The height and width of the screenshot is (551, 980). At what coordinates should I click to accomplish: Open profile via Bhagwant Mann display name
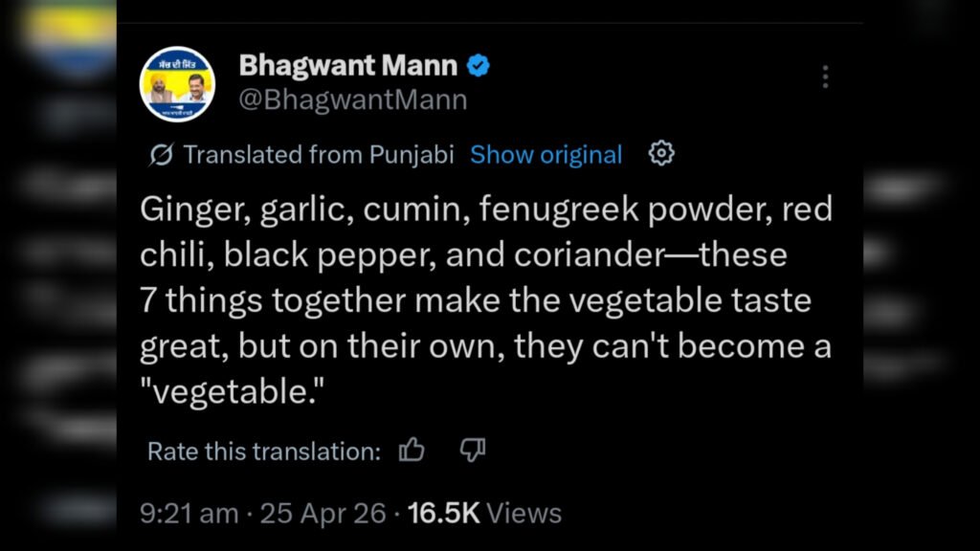point(349,66)
